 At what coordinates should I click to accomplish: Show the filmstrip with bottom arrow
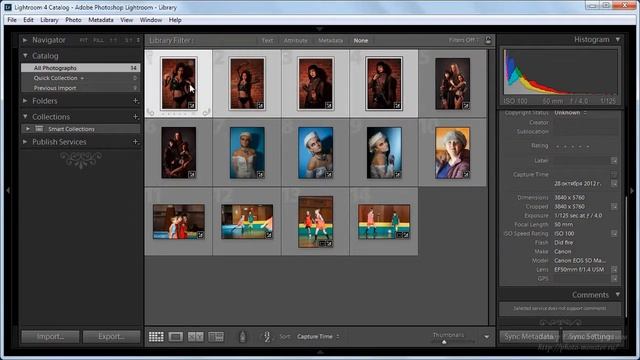(320, 351)
